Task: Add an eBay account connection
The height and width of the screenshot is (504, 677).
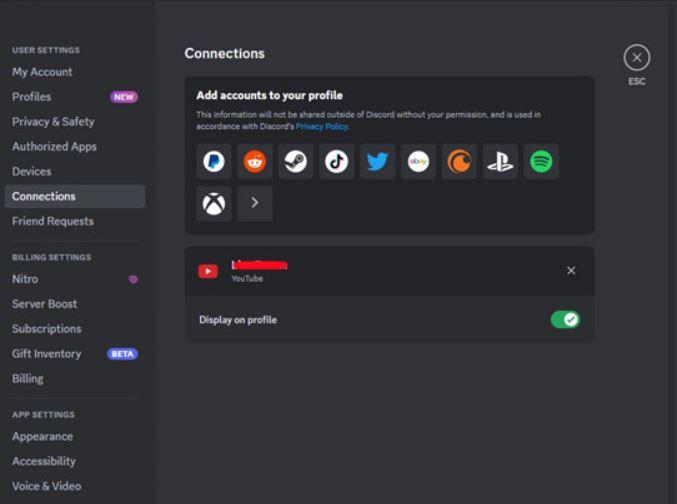Action: [418, 162]
